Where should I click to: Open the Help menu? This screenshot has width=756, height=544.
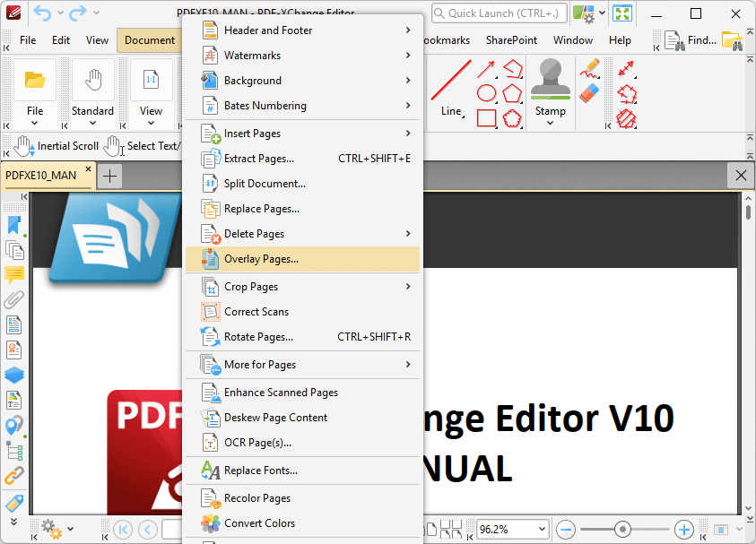pyautogui.click(x=620, y=40)
